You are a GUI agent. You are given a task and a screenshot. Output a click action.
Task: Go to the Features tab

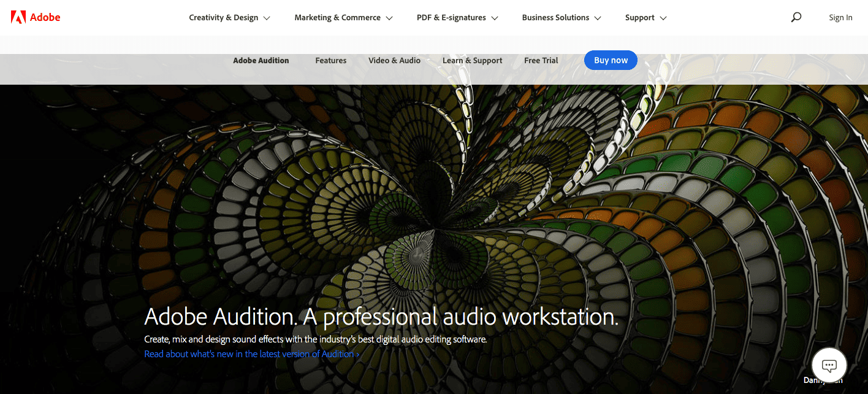pyautogui.click(x=330, y=60)
